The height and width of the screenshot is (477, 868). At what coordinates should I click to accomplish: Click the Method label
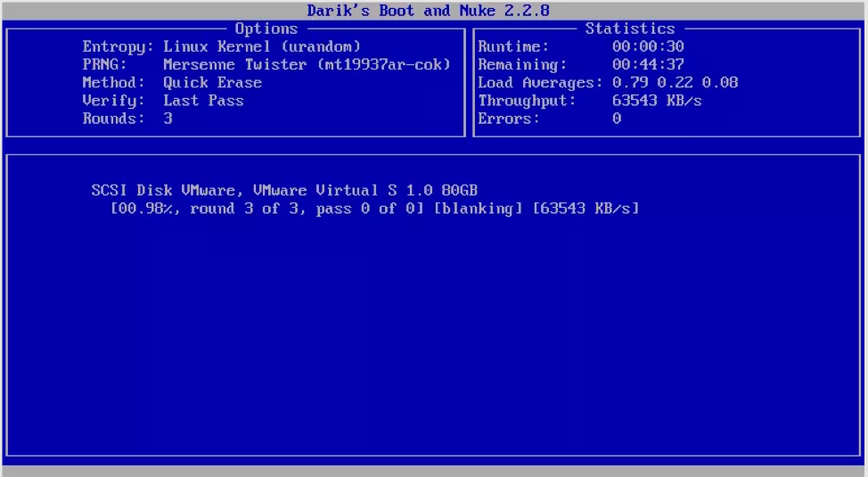pyautogui.click(x=113, y=83)
